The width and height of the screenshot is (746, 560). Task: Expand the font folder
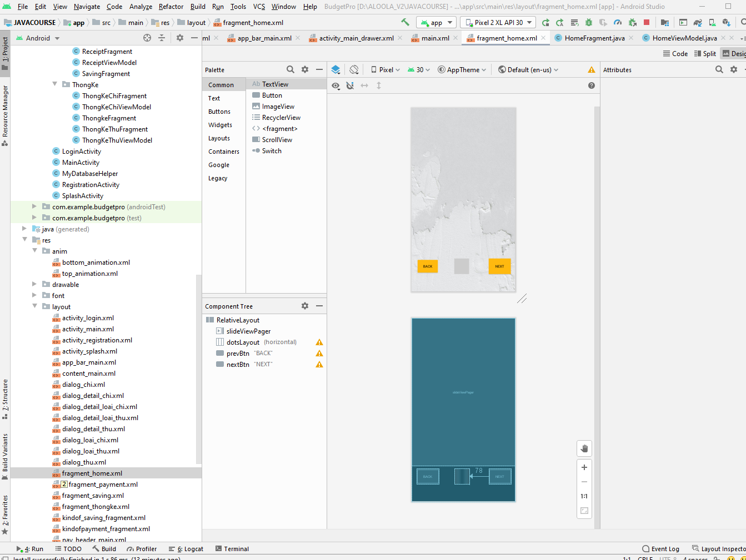coord(34,295)
